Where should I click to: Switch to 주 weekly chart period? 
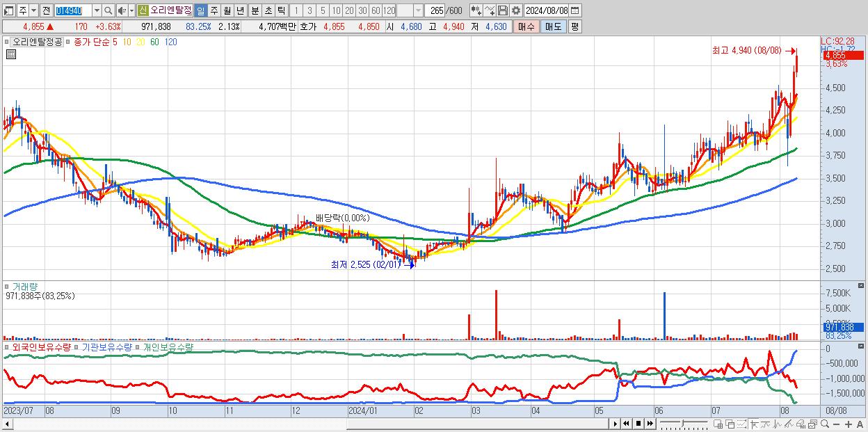(x=214, y=10)
